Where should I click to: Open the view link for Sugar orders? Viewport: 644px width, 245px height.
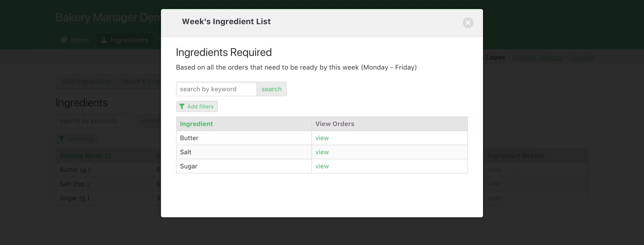click(x=322, y=166)
